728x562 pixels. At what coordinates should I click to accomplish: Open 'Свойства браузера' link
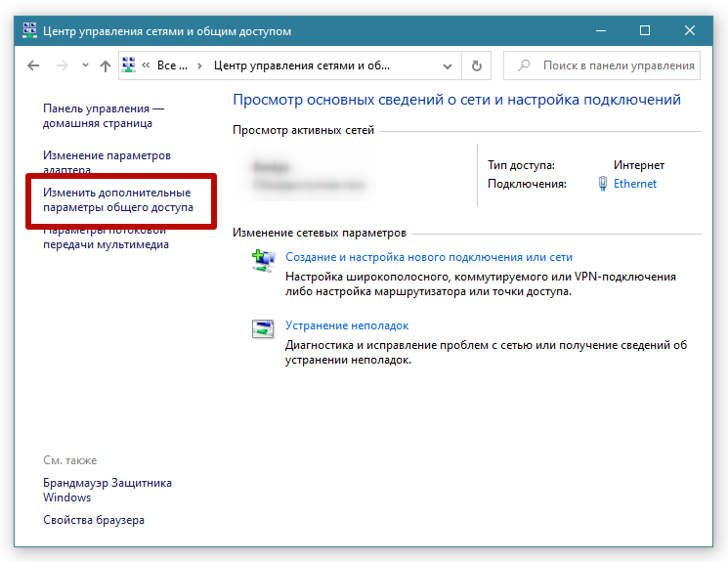tap(94, 520)
